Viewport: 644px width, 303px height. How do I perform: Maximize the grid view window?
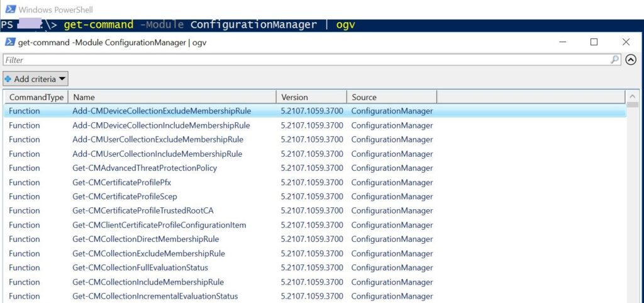pyautogui.click(x=594, y=42)
